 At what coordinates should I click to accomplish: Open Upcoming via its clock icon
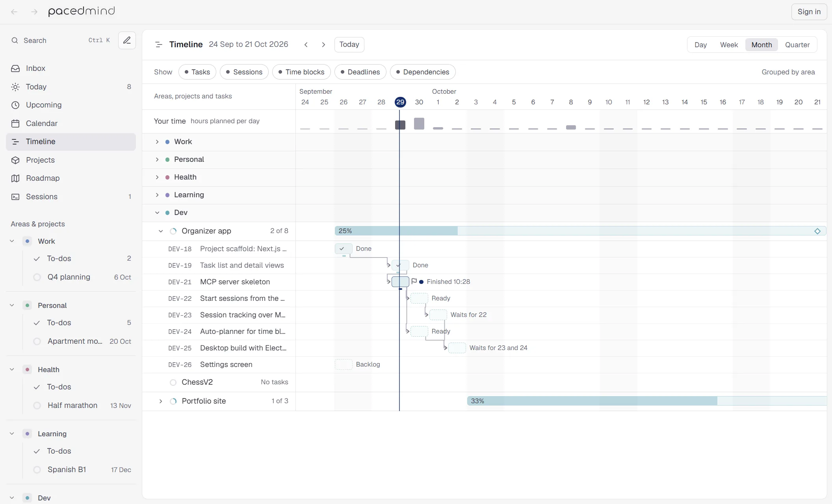point(15,105)
